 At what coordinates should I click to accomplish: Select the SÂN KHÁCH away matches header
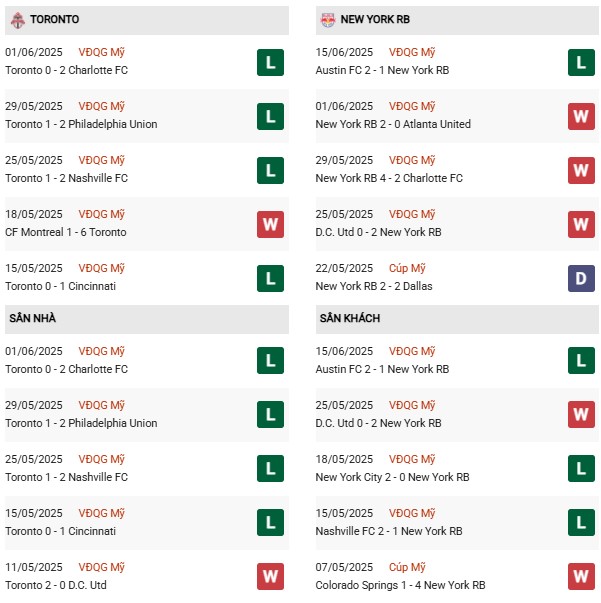coord(457,319)
